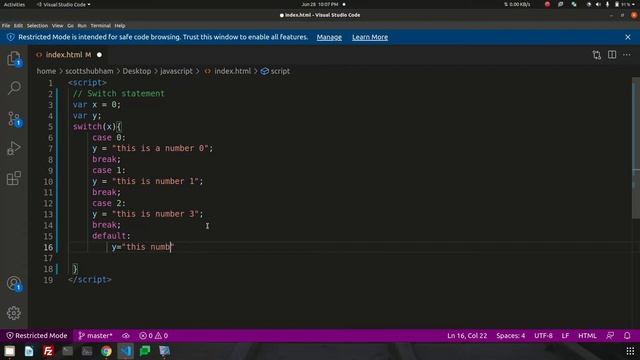Open FileZilla from the dock
Screen dimensions: 640x360
pyautogui.click(x=48, y=351)
